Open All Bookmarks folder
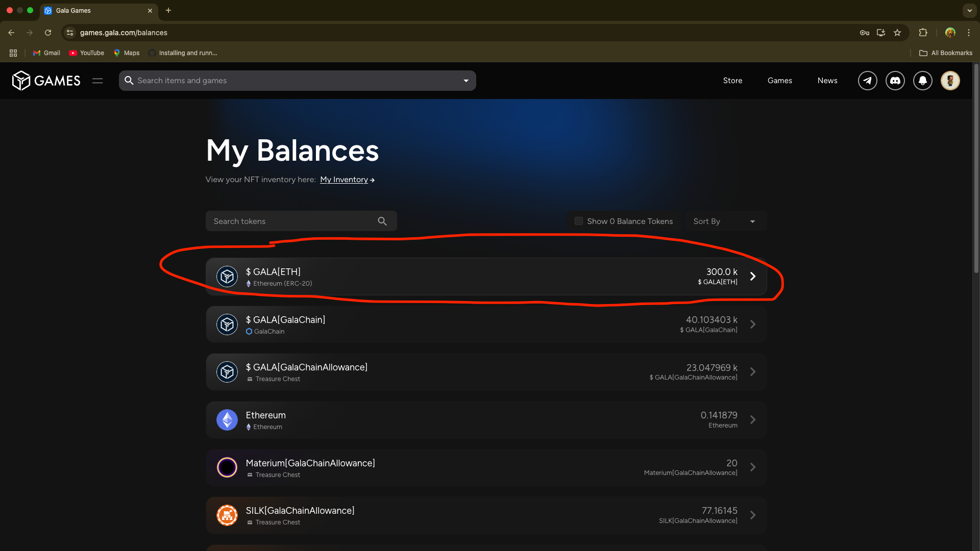The height and width of the screenshot is (551, 980). pos(946,53)
